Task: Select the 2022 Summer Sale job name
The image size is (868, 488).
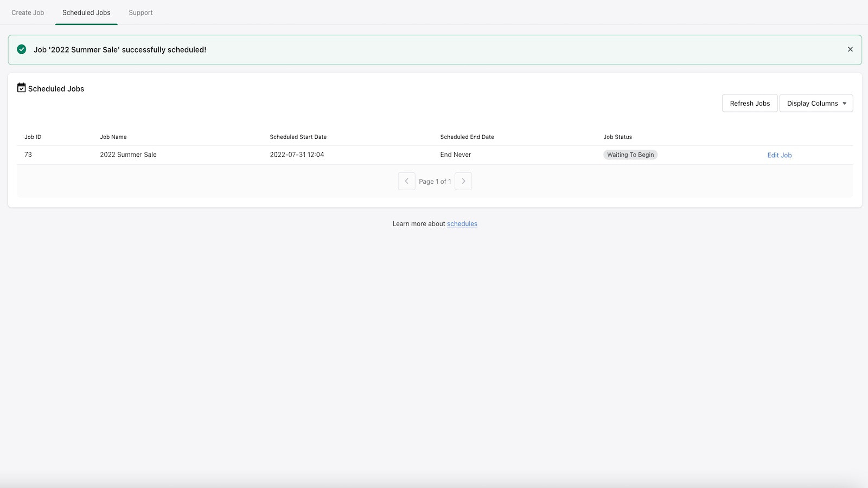Action: pos(128,155)
